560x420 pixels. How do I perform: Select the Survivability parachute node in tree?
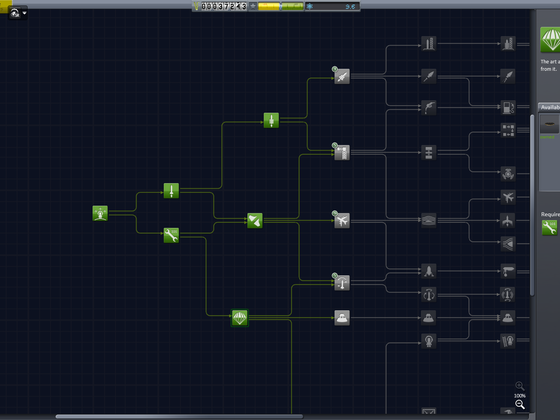(240, 318)
